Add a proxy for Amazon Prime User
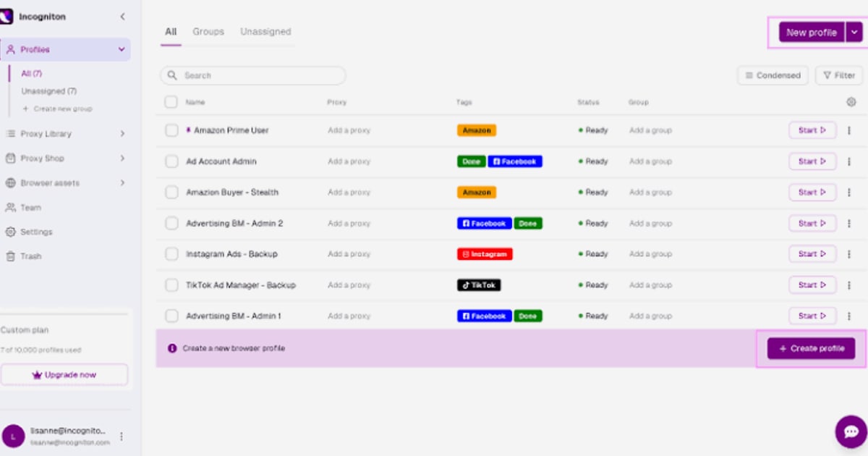This screenshot has width=868, height=456. 349,130
